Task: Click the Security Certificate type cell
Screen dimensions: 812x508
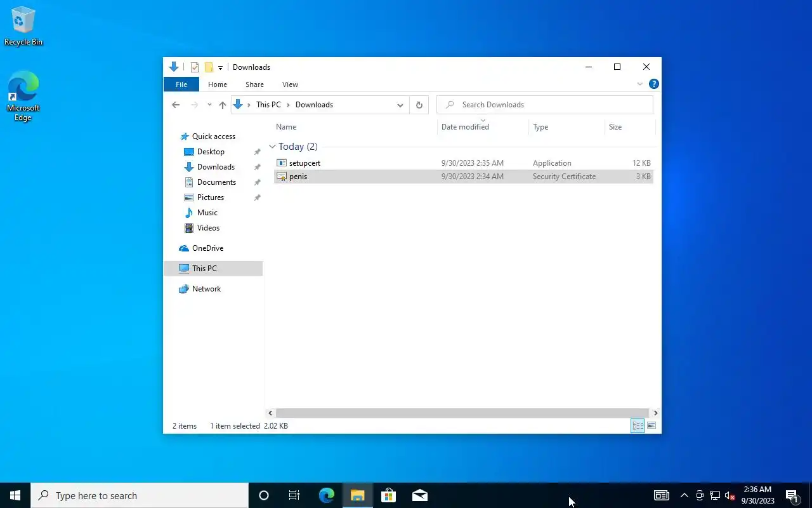Action: coord(564,177)
